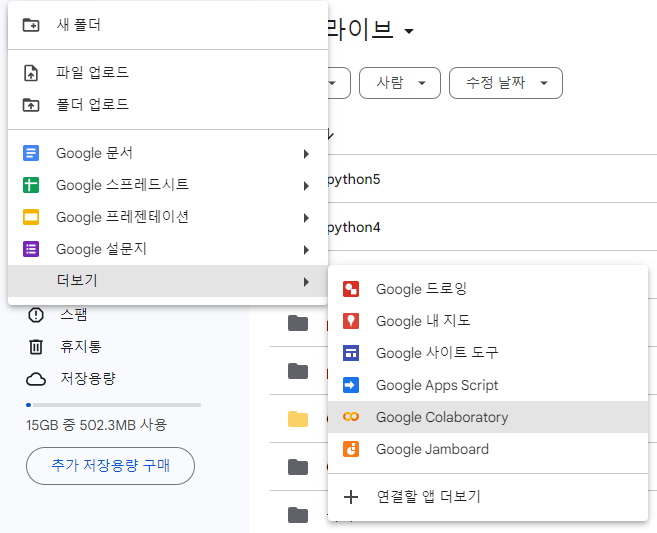Open the 사람 filter dropdown

[x=400, y=83]
